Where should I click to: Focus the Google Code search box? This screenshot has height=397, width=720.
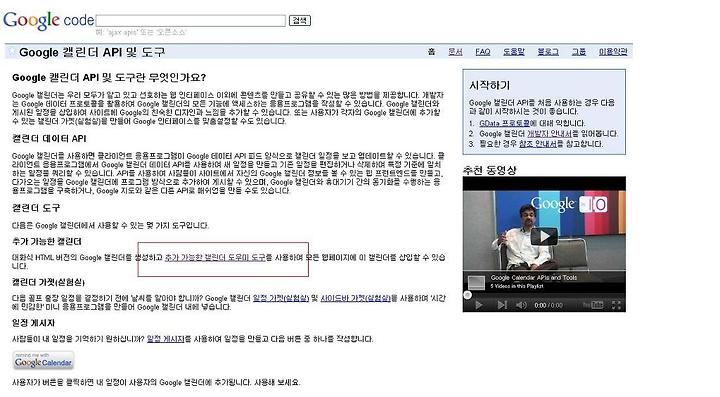pyautogui.click(x=191, y=21)
